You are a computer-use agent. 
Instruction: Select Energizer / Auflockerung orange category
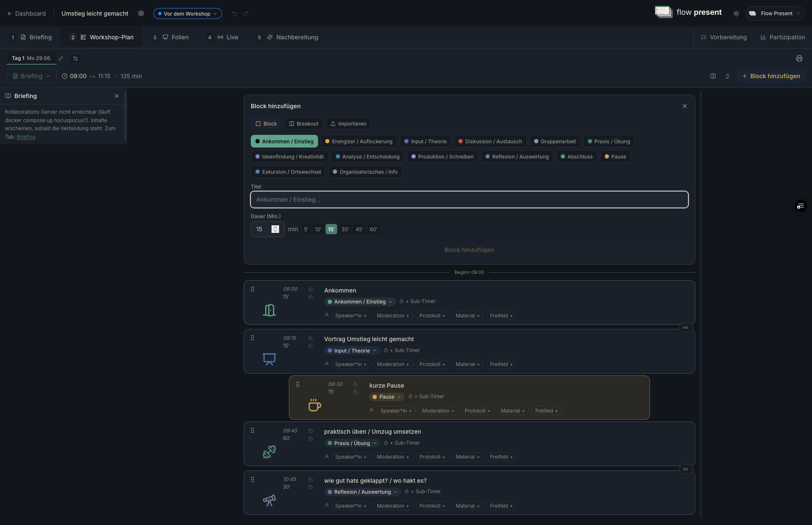[359, 142]
